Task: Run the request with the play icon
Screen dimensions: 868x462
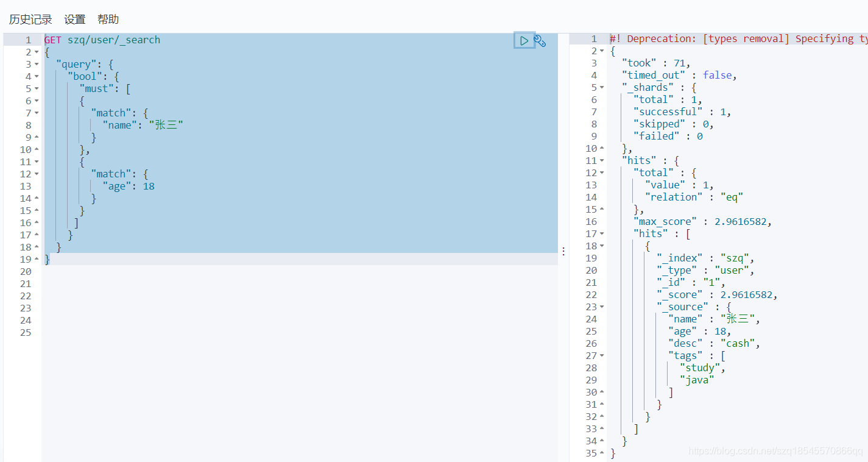Action: pyautogui.click(x=524, y=40)
